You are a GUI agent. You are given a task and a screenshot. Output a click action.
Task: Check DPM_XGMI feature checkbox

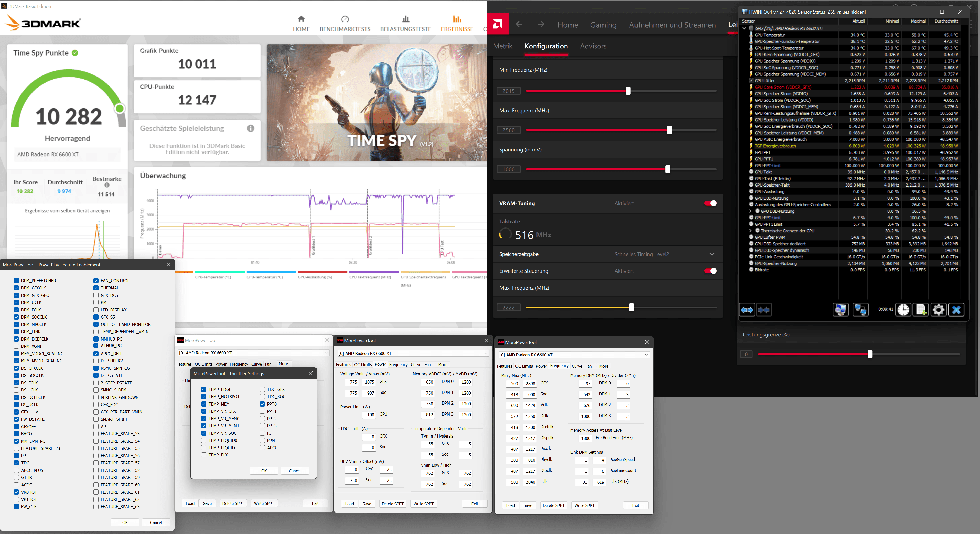[x=16, y=346]
